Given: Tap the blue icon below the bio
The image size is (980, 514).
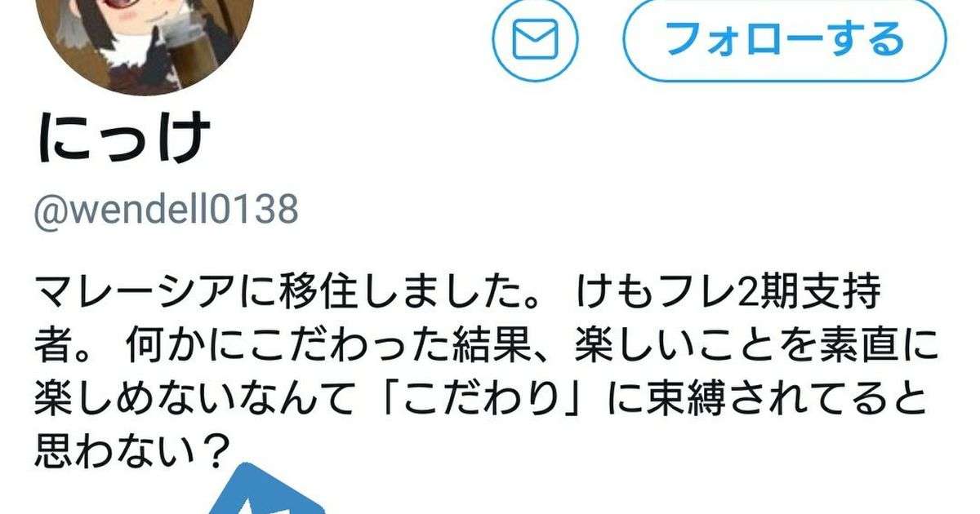Looking at the screenshot, I should tap(269, 490).
